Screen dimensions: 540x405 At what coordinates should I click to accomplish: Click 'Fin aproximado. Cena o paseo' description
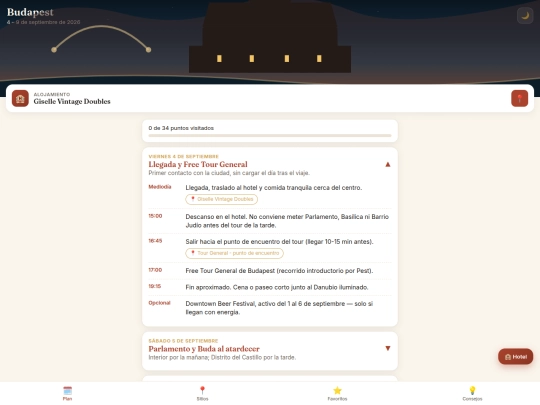[x=277, y=287]
